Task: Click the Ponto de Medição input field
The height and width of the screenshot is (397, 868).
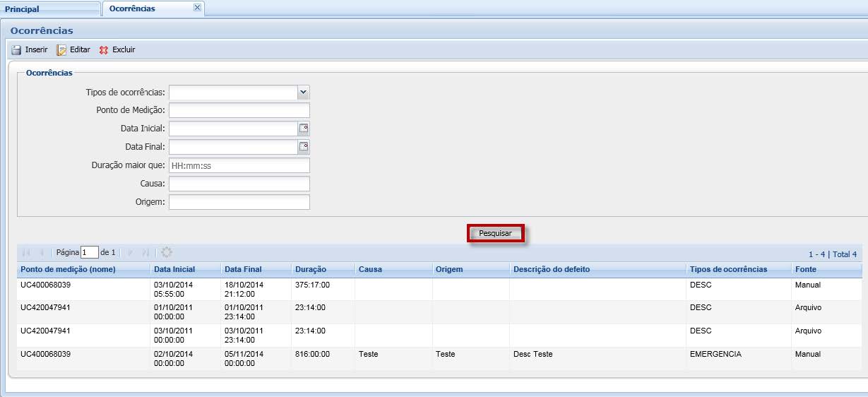Action: [239, 110]
